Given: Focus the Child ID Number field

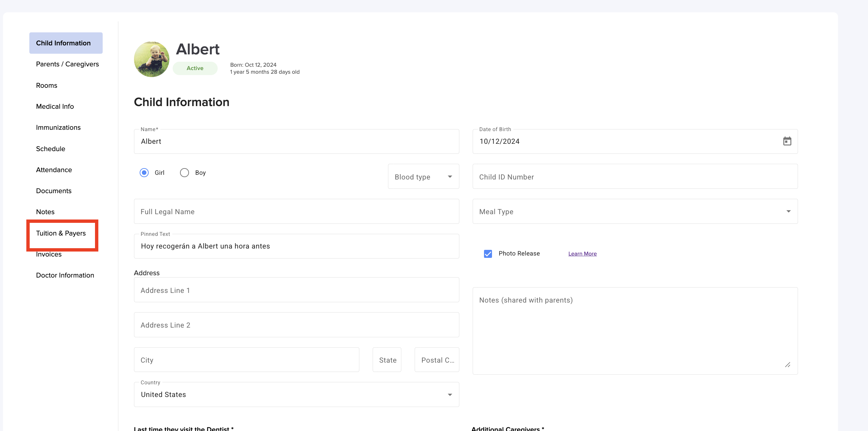Looking at the screenshot, I should coord(634,177).
